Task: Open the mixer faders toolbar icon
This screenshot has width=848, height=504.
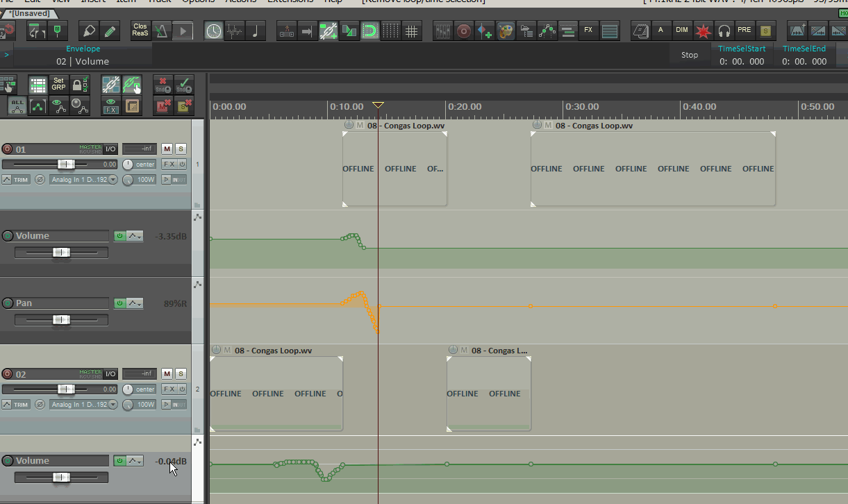Action: pyautogui.click(x=443, y=31)
